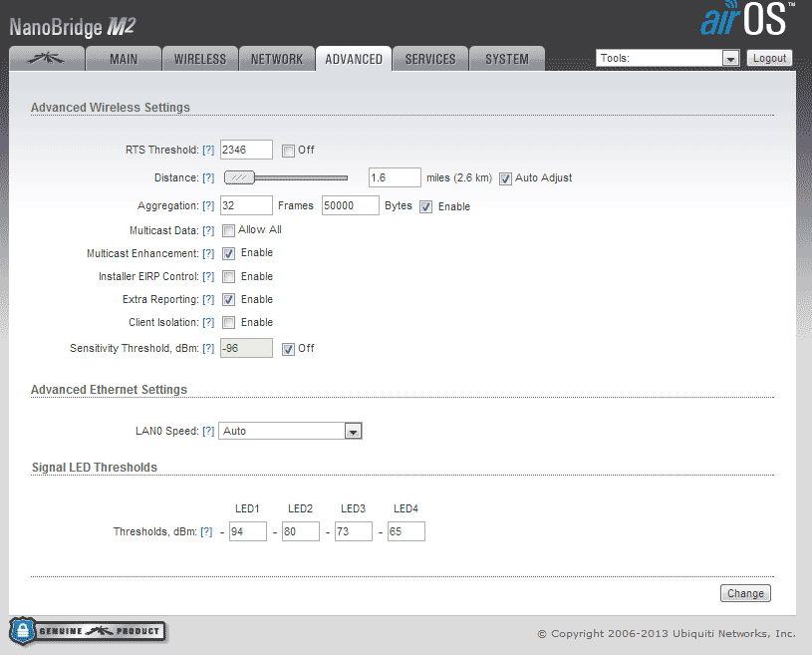
Task: Click the LED3 threshold field
Action: (354, 531)
